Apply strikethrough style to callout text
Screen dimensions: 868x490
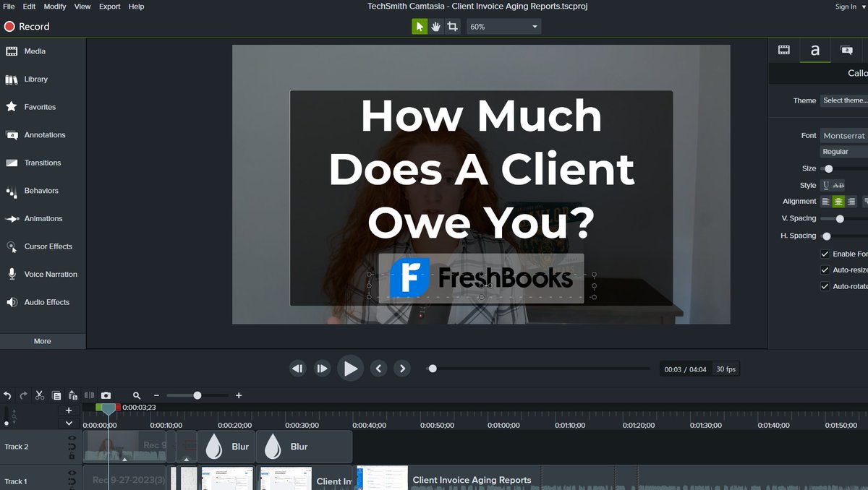(839, 186)
